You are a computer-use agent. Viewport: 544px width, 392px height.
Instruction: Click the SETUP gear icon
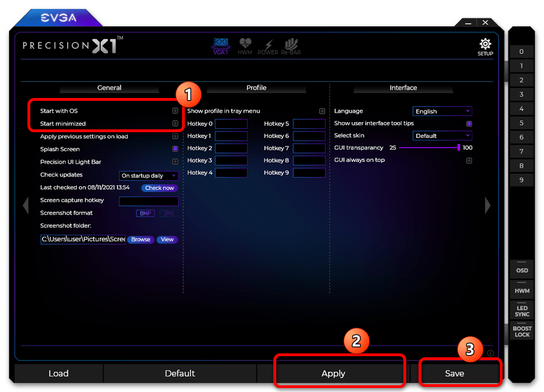(x=485, y=46)
